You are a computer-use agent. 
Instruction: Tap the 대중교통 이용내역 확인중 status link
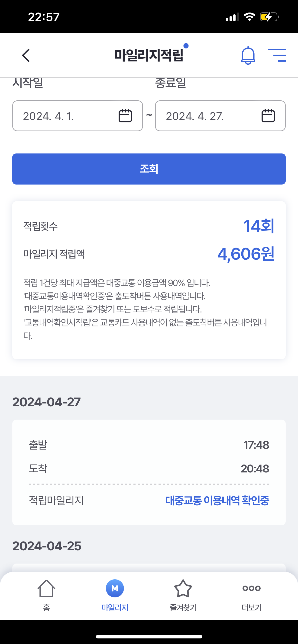(x=217, y=500)
